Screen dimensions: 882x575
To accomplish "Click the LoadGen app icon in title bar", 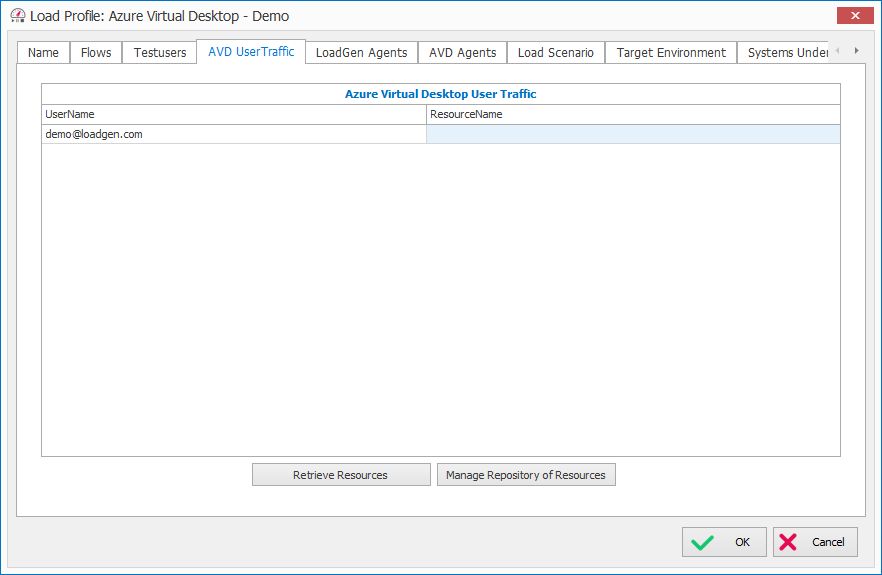I will [17, 16].
